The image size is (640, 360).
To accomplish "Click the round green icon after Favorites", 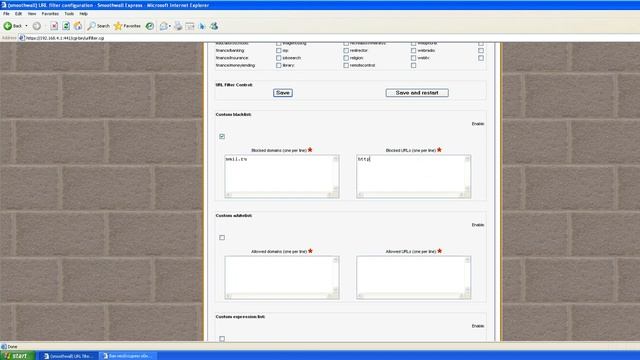I will tap(150, 26).
